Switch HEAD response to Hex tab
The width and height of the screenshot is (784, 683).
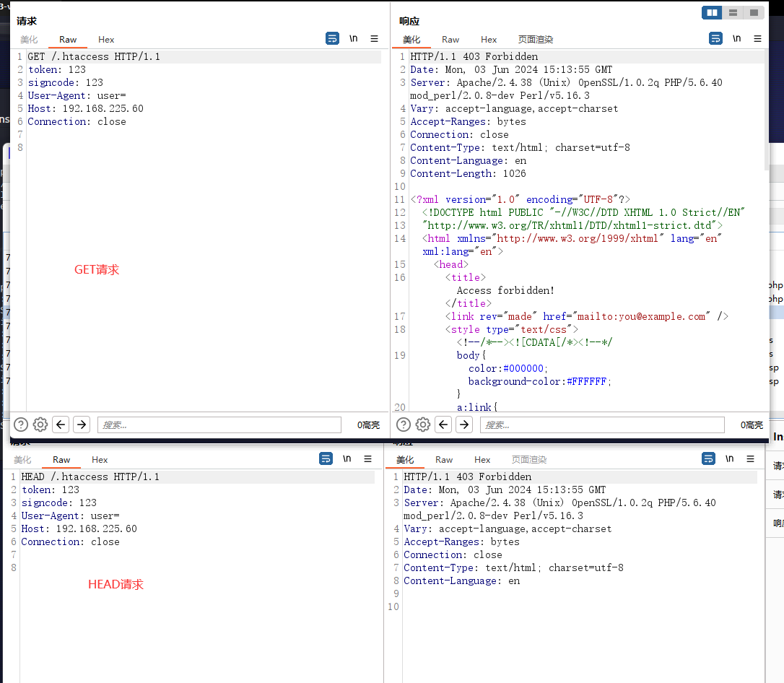(x=482, y=459)
